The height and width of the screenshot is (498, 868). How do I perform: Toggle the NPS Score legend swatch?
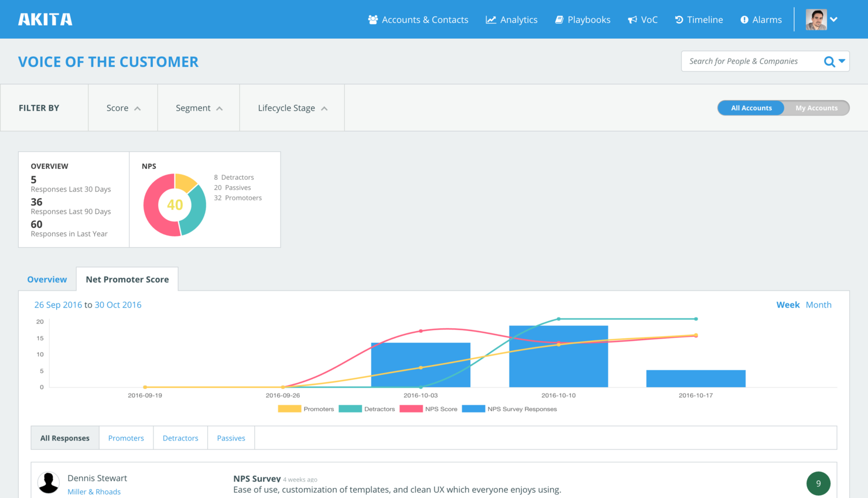click(x=411, y=409)
